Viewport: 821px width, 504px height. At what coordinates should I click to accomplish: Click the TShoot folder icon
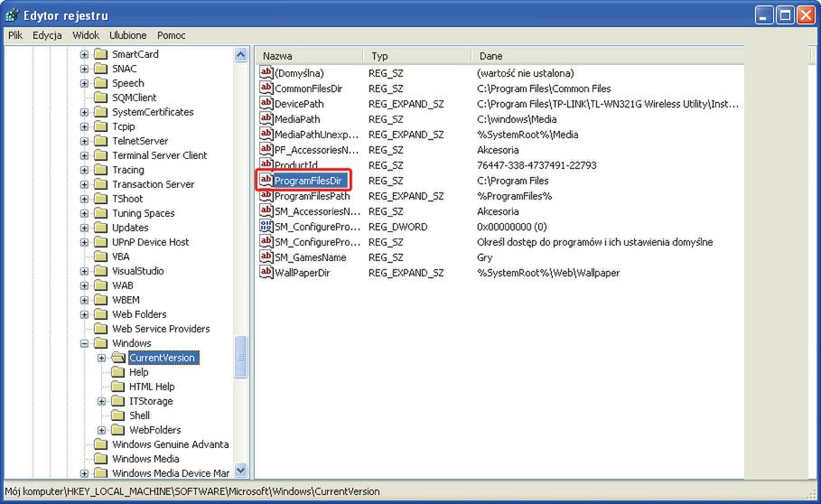click(100, 199)
